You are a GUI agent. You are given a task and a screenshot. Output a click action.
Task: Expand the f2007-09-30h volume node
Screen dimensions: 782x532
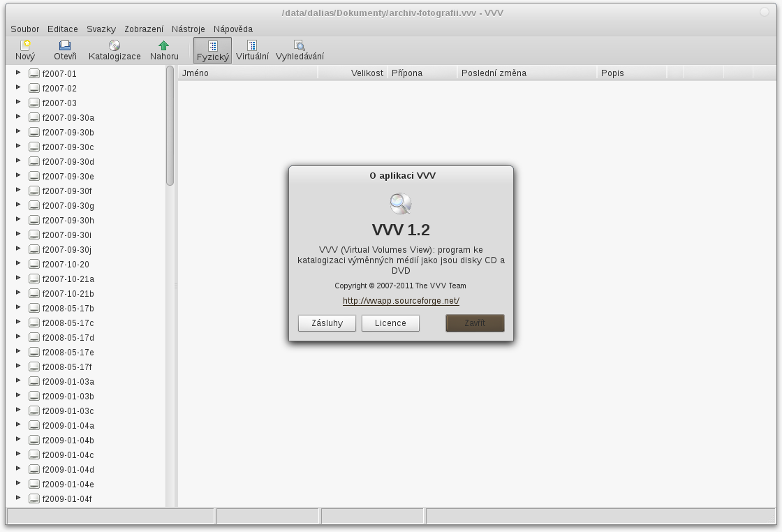18,219
